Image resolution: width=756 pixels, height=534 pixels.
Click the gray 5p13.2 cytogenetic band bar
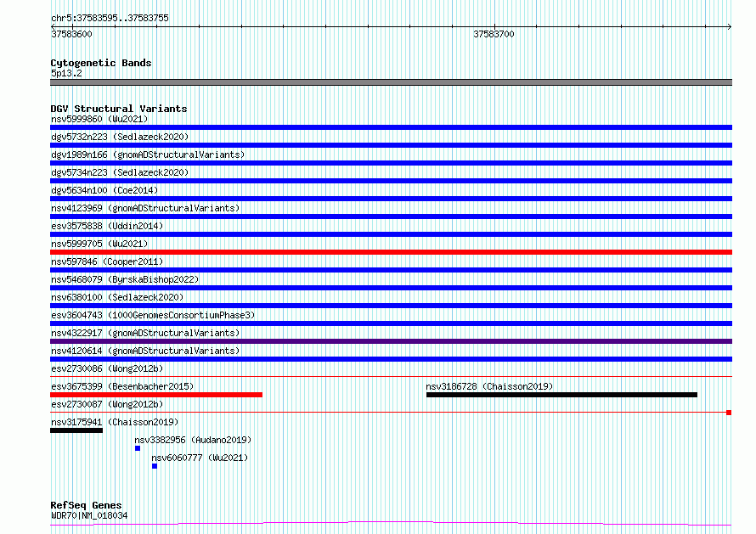(391, 82)
